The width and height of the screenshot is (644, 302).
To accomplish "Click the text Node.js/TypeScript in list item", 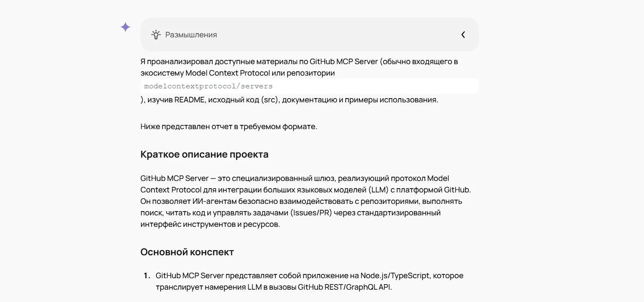I will (x=396, y=276).
